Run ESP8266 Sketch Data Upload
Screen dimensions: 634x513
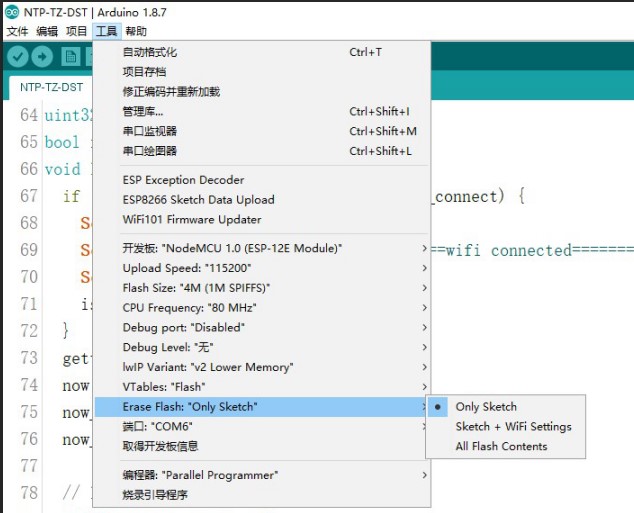pyautogui.click(x=262, y=200)
